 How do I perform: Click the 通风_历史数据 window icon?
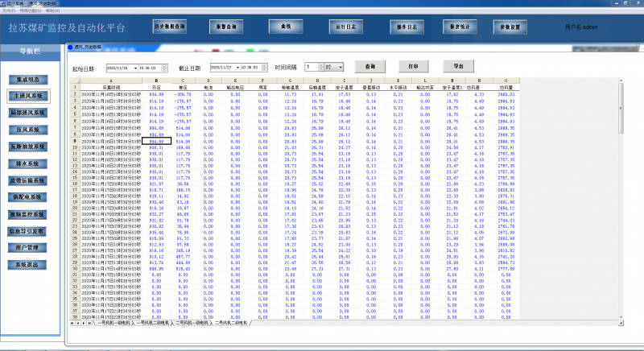pos(70,47)
